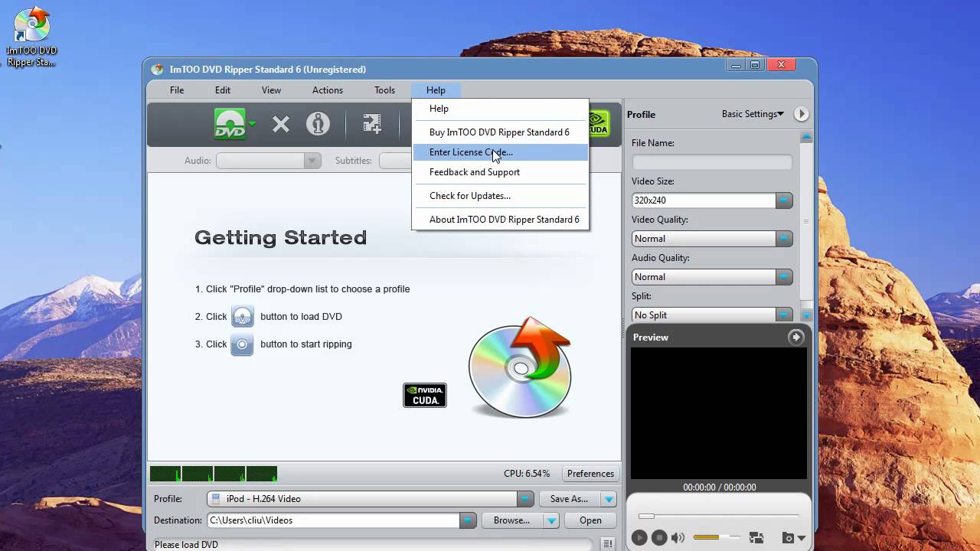
Task: Open the Audio Quality dropdown
Action: (712, 277)
